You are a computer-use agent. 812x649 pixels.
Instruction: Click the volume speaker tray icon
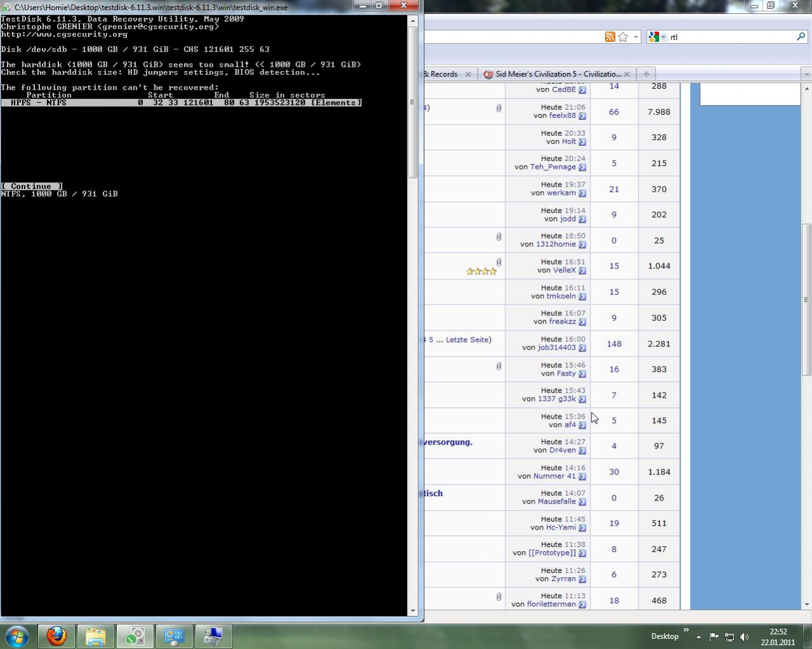(744, 636)
